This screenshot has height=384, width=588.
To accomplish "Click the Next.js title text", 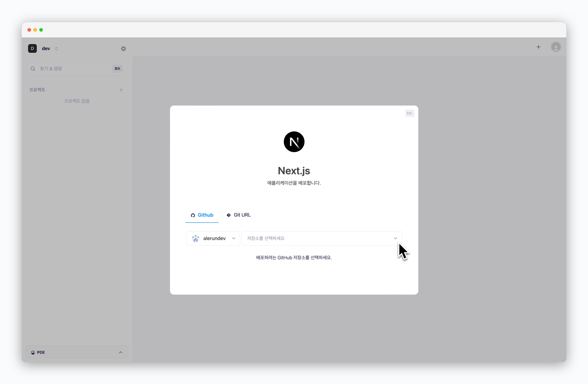I will click(294, 171).
